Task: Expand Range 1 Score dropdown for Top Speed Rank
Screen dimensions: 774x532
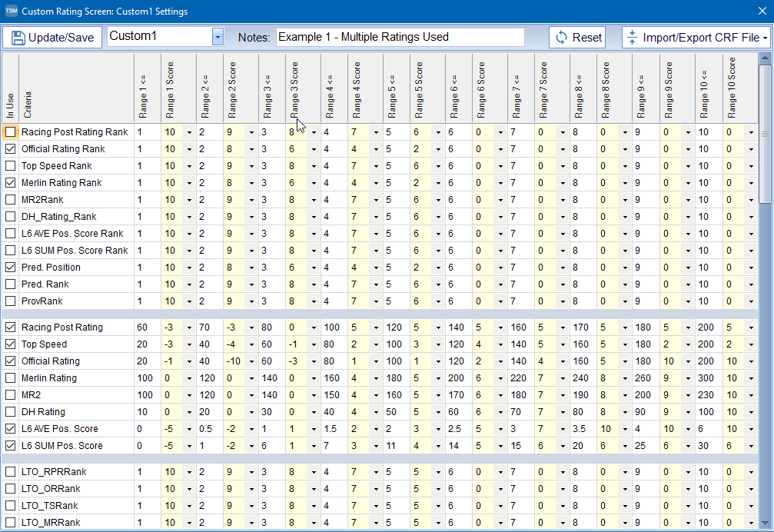Action: [189, 166]
